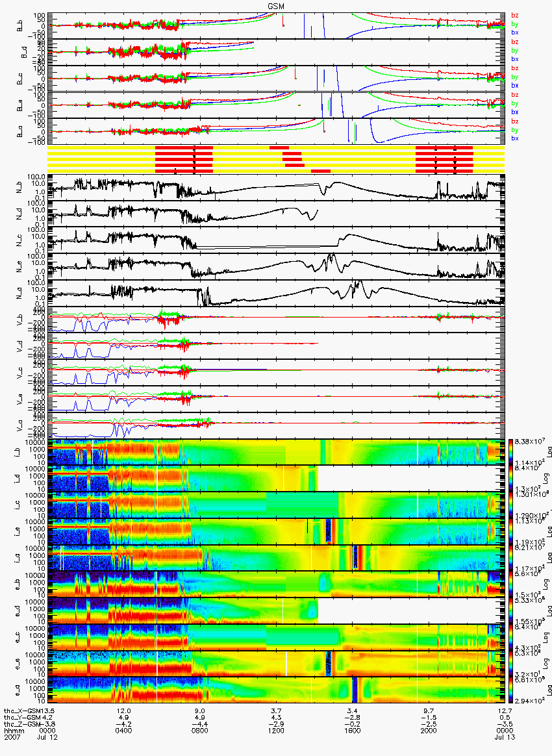This screenshot has width=552, height=756.
Task: Click the bx legend of the B_e panel
Action: (515, 112)
